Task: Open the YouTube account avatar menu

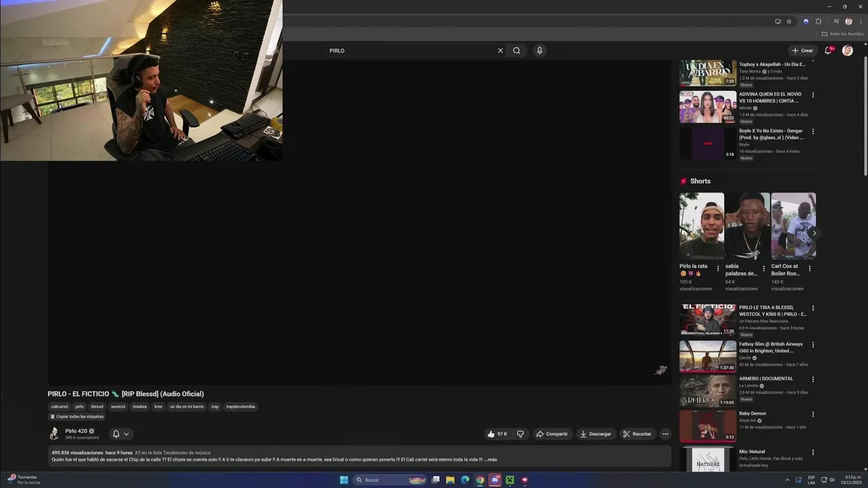Action: click(x=847, y=50)
